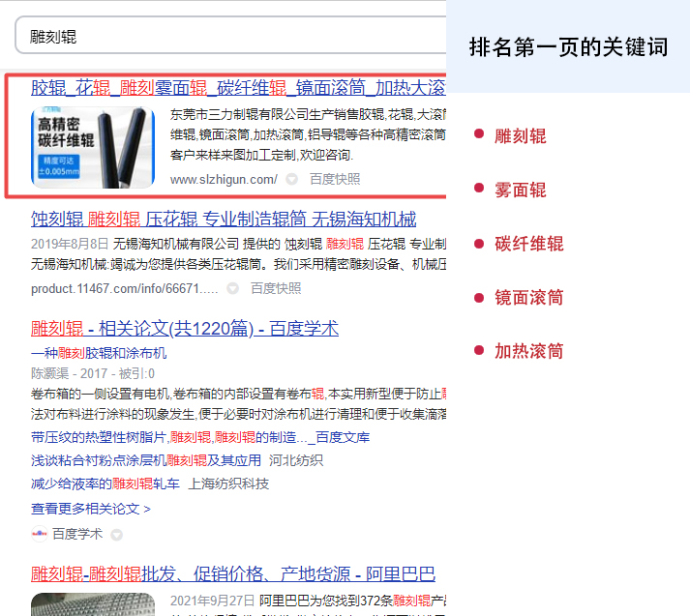The width and height of the screenshot is (690, 616).
Task: Select keyword 加热滚筒 in right list
Action: tap(529, 351)
